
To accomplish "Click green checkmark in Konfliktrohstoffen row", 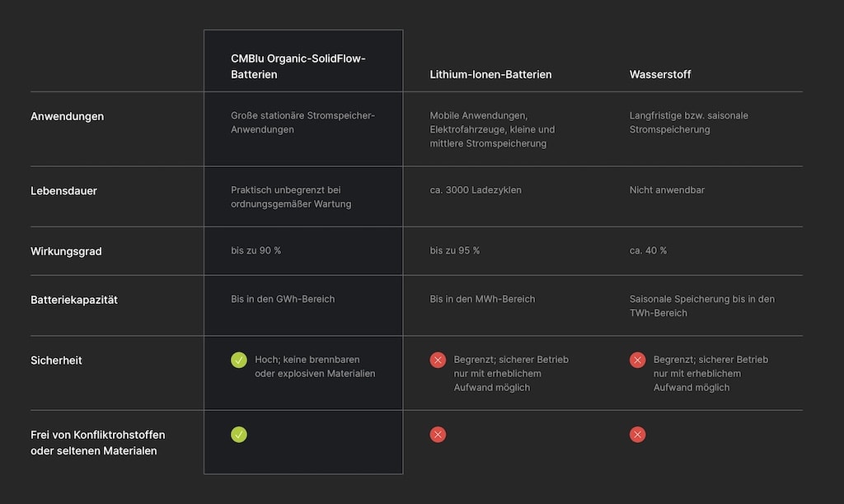I will click(239, 435).
